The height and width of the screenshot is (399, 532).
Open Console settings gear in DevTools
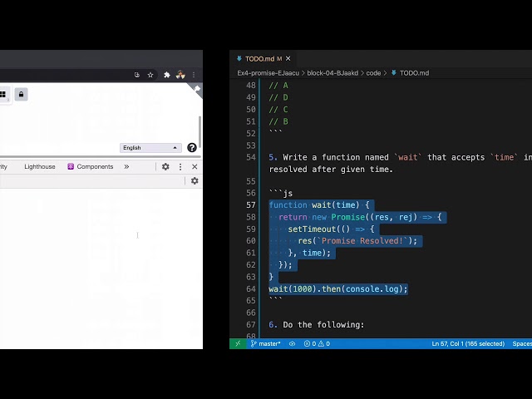[x=195, y=181]
